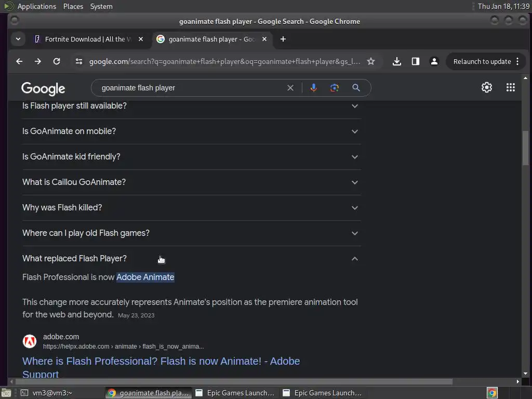
Task: Search by image with Google Lens icon
Action: 335,88
